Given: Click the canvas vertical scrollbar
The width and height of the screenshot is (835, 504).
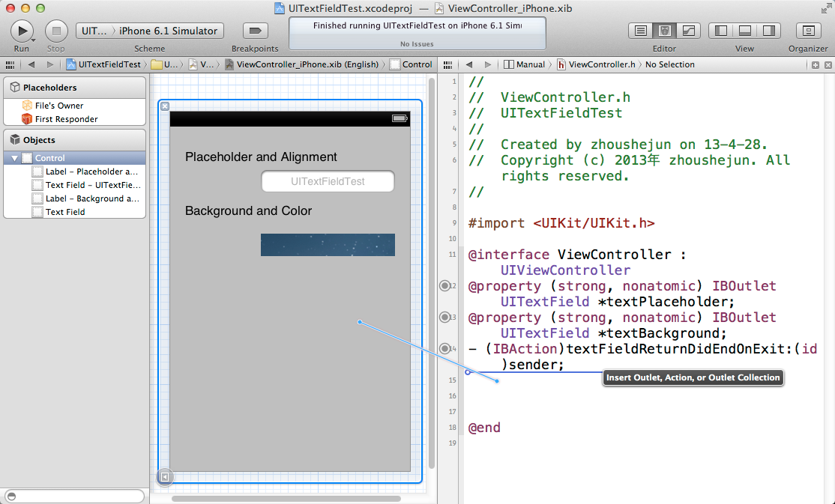Looking at the screenshot, I should point(431,273).
